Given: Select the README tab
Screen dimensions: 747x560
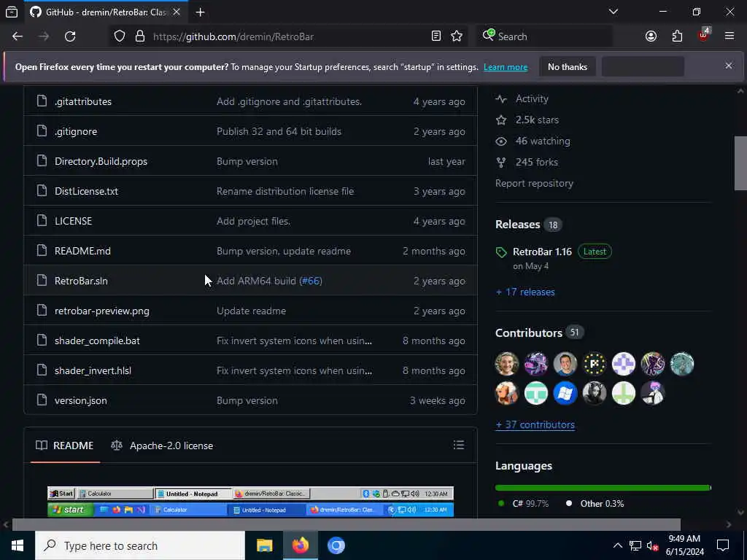Looking at the screenshot, I should 65,446.
